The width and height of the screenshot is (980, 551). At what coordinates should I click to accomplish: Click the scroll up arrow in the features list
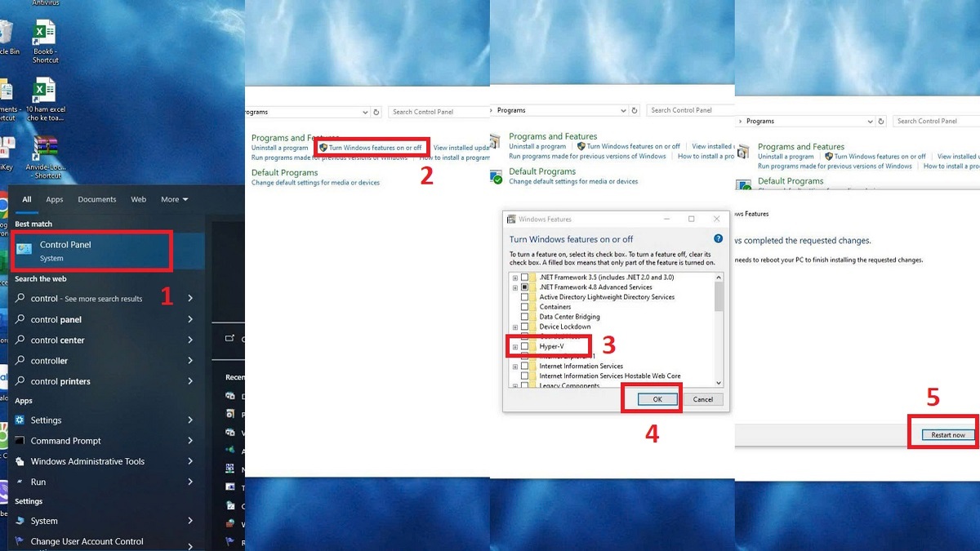[x=719, y=278]
